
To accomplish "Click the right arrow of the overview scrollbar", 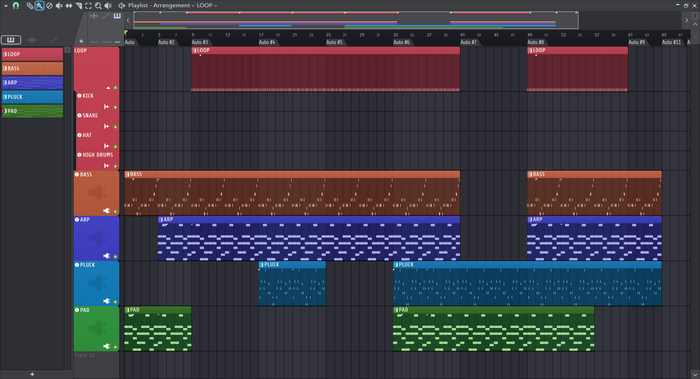I will coord(687,20).
